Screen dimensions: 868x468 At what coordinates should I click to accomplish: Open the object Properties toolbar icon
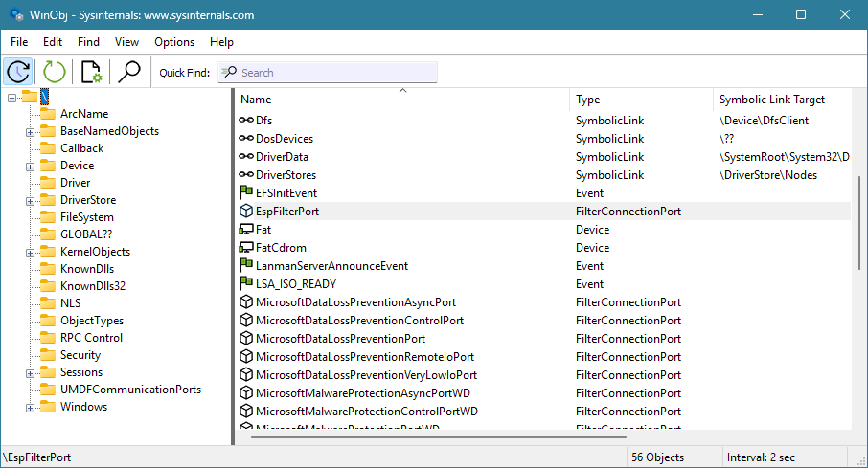click(91, 72)
